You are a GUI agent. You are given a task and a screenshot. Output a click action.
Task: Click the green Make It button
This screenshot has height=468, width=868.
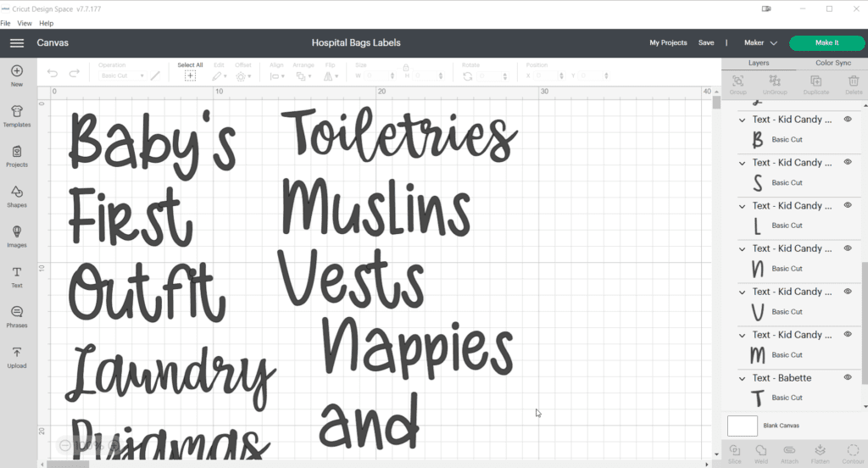pyautogui.click(x=826, y=42)
